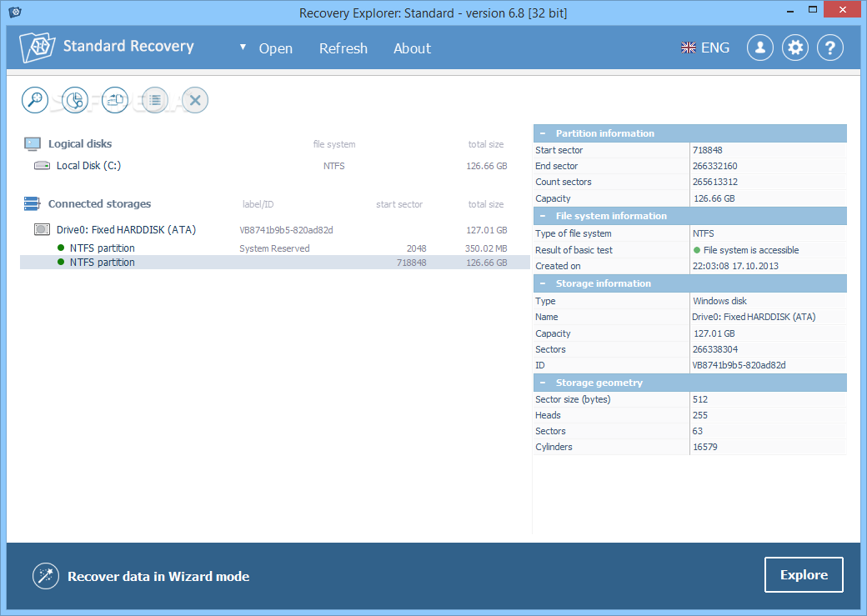
Task: Click the Logical disks heading
Action: coord(80,143)
